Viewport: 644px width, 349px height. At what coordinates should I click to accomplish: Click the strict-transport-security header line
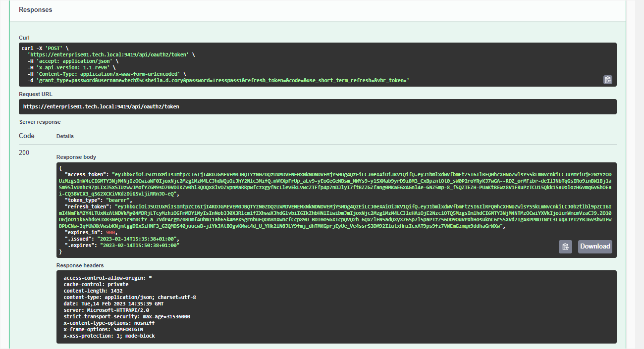pos(127,317)
